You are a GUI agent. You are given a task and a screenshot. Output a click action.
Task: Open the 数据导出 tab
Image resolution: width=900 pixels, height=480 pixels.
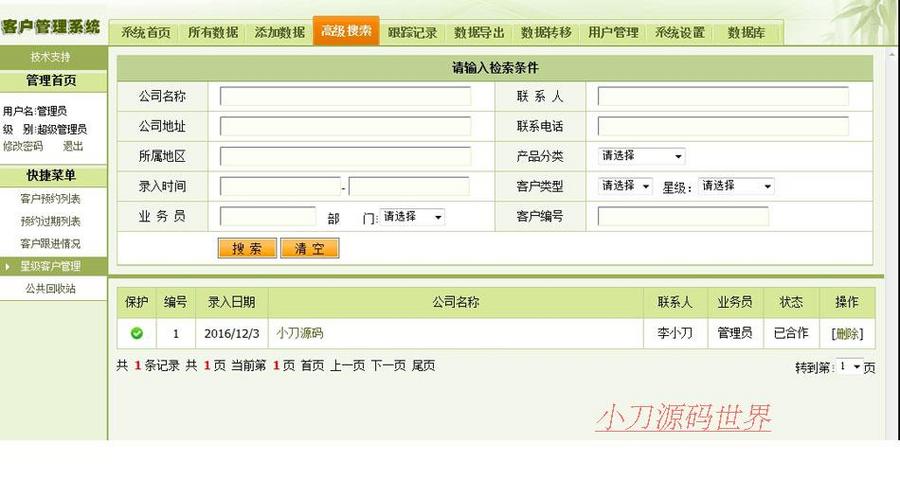click(479, 33)
